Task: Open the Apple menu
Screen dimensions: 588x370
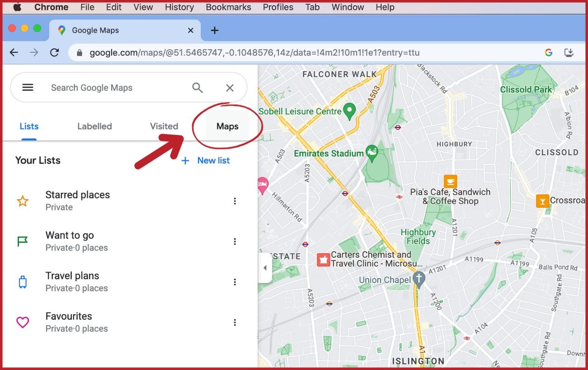Action: pyautogui.click(x=17, y=7)
